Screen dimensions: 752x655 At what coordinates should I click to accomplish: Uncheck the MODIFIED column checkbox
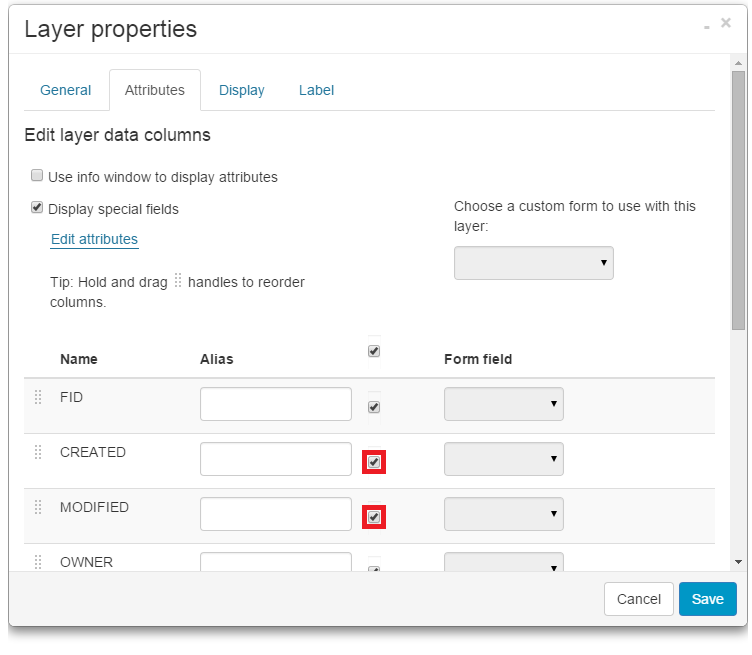coord(374,517)
